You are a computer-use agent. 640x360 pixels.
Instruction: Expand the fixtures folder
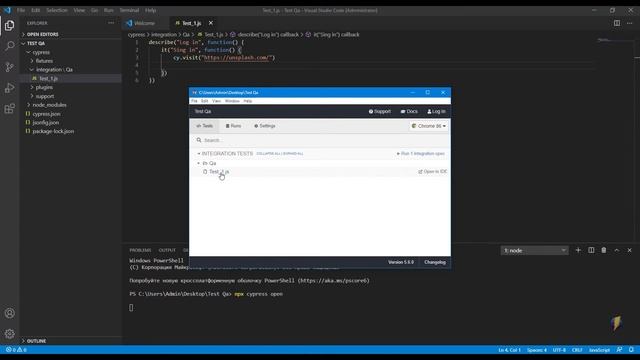click(44, 61)
